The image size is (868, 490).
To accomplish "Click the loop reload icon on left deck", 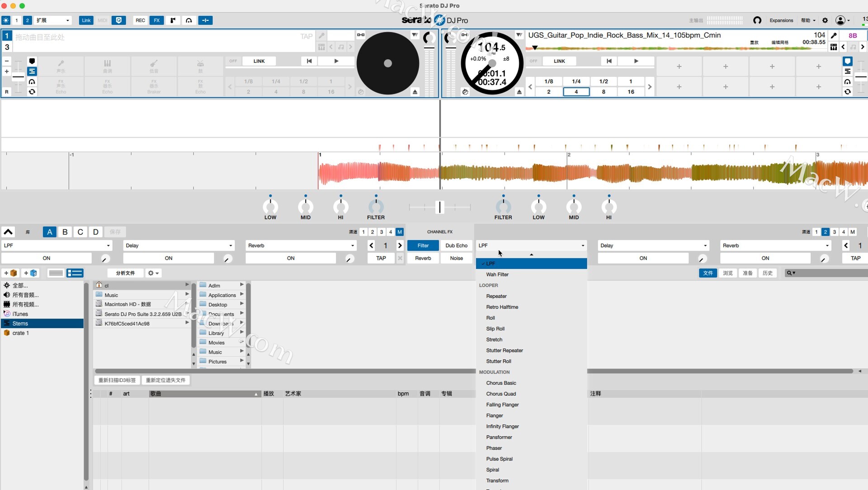I will click(32, 92).
